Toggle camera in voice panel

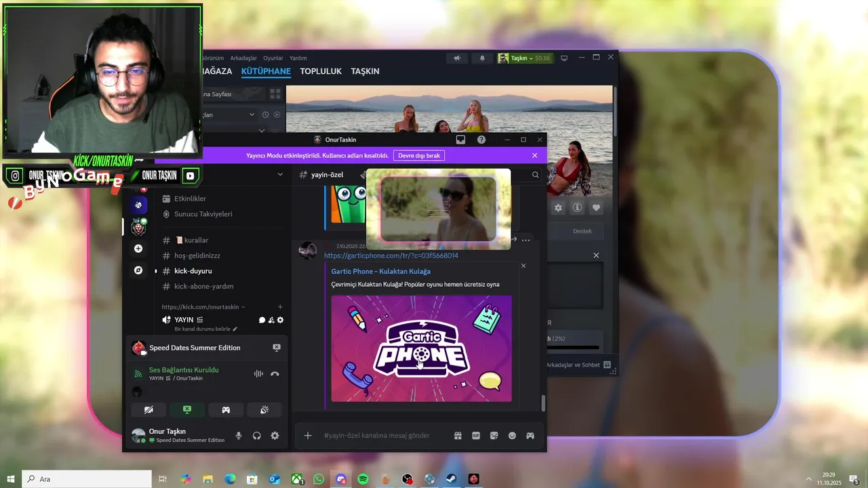[149, 409]
